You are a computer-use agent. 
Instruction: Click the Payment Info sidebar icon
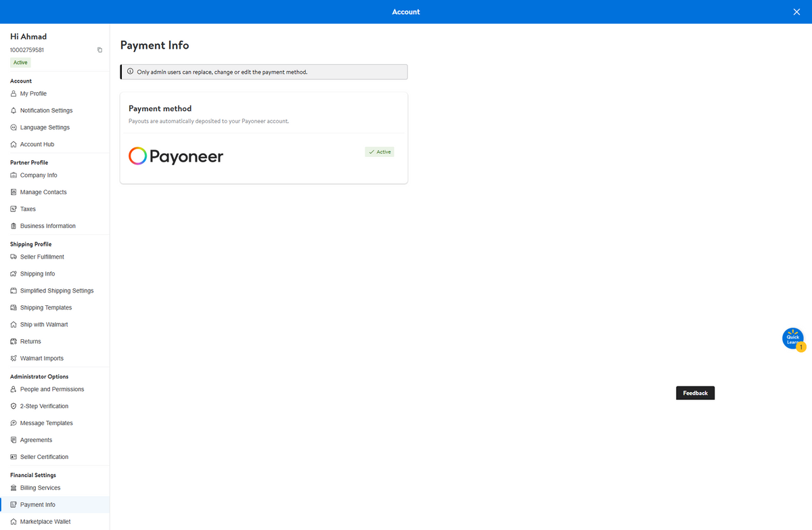pos(14,504)
